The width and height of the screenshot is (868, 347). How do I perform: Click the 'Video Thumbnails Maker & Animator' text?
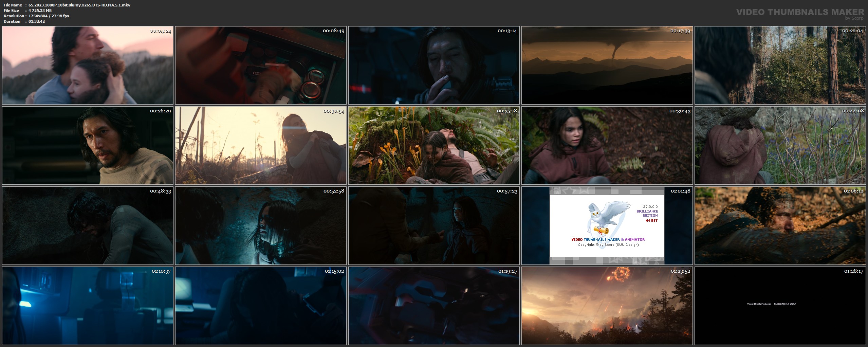608,239
